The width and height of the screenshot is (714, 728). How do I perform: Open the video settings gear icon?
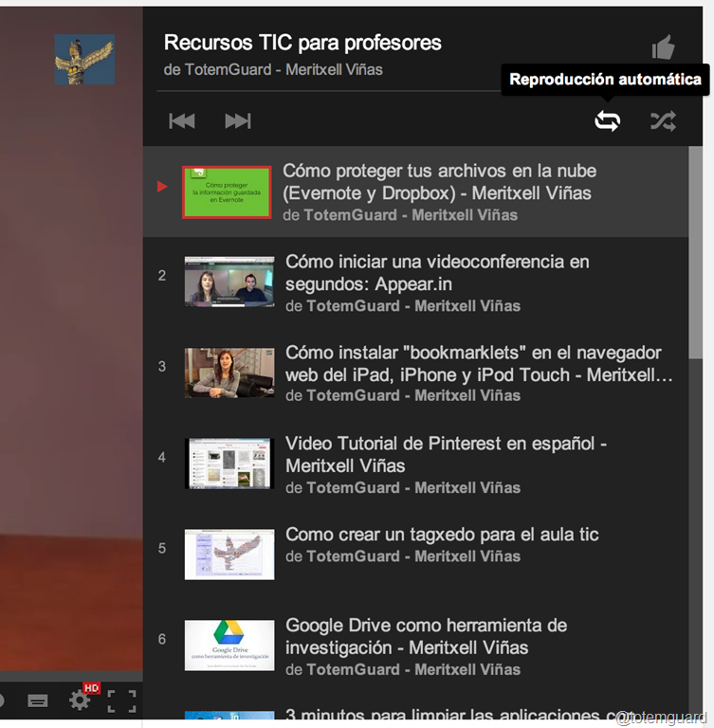80,701
